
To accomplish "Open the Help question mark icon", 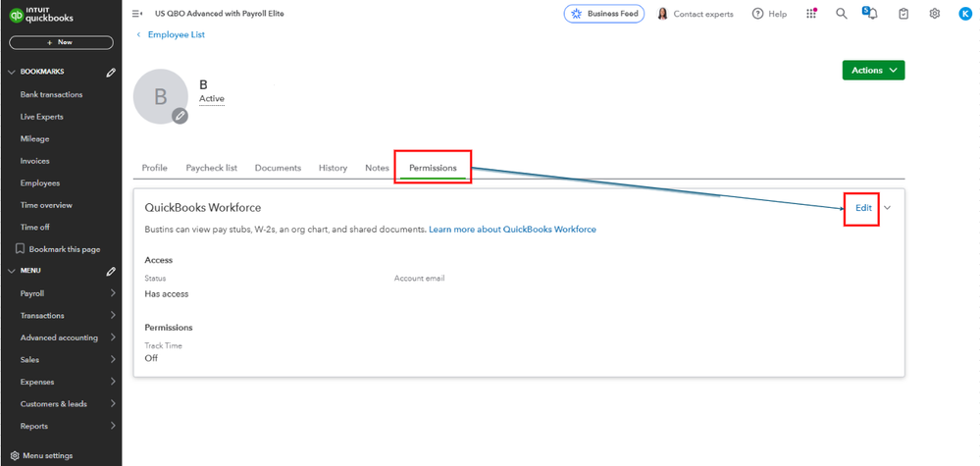I will pyautogui.click(x=757, y=14).
